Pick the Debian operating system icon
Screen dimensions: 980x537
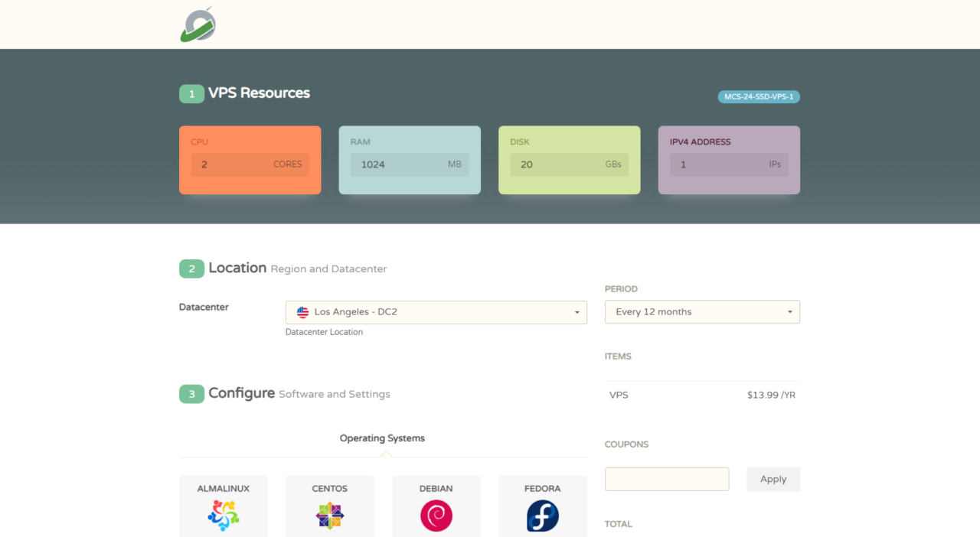pos(436,515)
